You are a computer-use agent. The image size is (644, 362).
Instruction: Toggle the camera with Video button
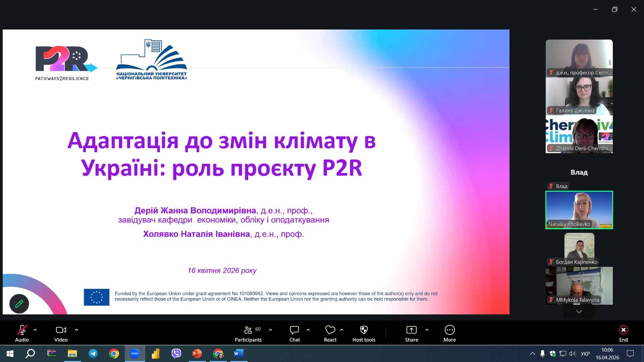coord(61,334)
